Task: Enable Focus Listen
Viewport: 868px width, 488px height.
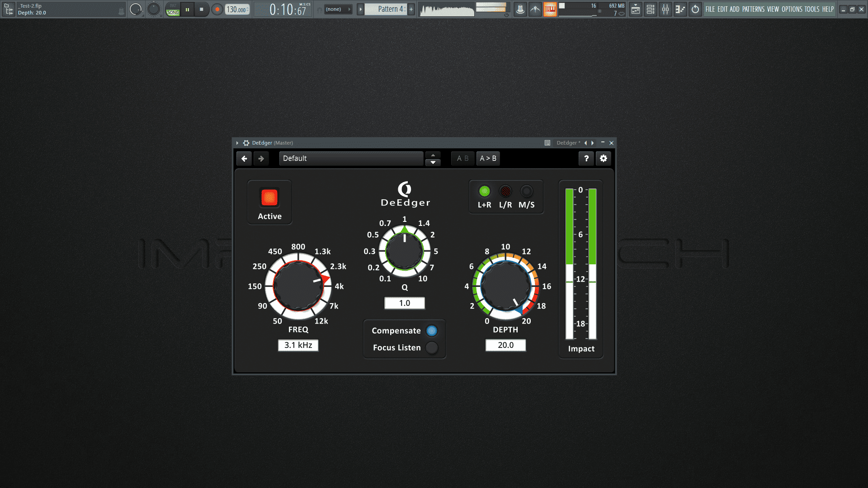Action: pos(432,347)
